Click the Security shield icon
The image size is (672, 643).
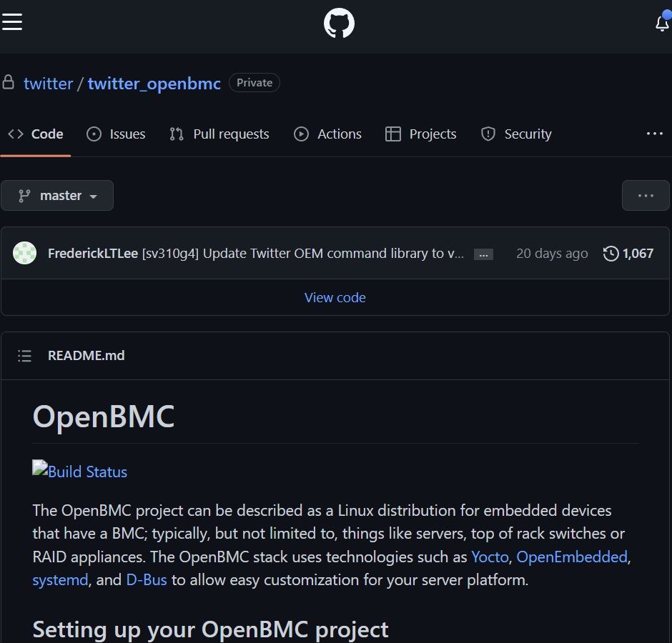488,134
